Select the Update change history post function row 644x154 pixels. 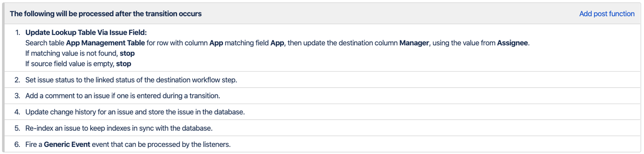click(x=322, y=112)
